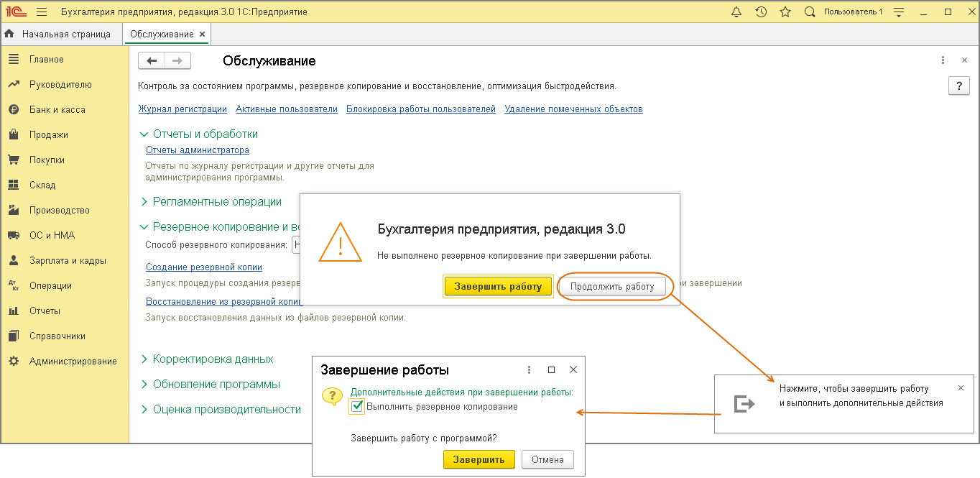The width and height of the screenshot is (980, 478).
Task: Click the home icon on Начальная страница
Action: pos(9,34)
